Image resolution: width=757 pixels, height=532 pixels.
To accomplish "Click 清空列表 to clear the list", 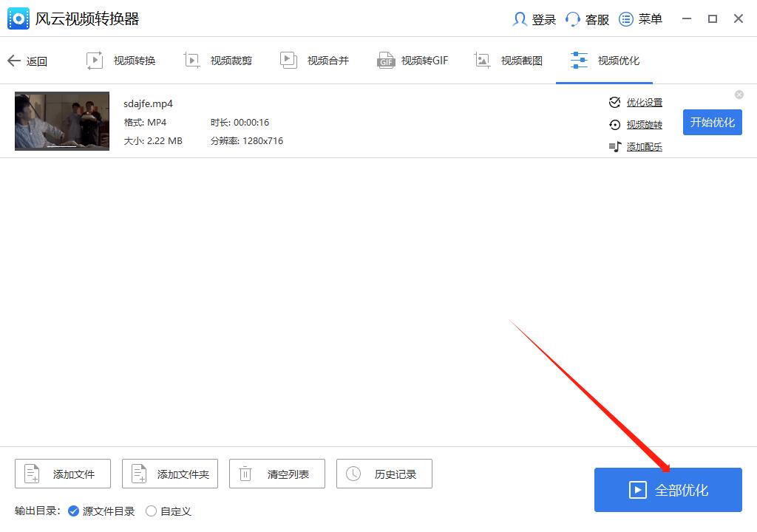I will click(276, 474).
